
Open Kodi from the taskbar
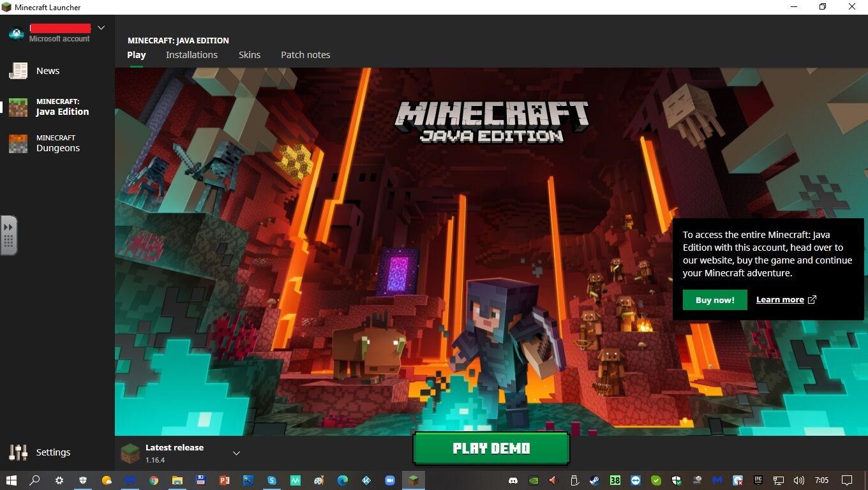[x=366, y=480]
